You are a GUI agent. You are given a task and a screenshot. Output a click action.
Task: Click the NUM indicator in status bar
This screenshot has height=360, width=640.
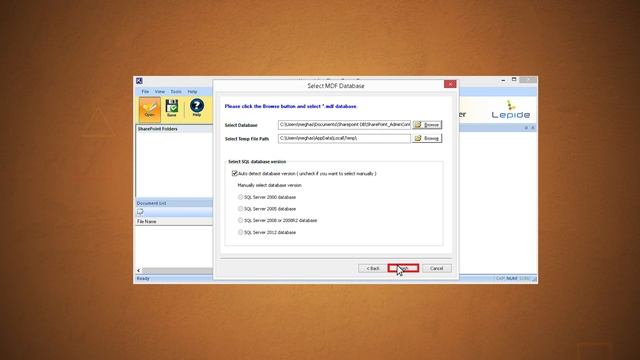(x=512, y=278)
